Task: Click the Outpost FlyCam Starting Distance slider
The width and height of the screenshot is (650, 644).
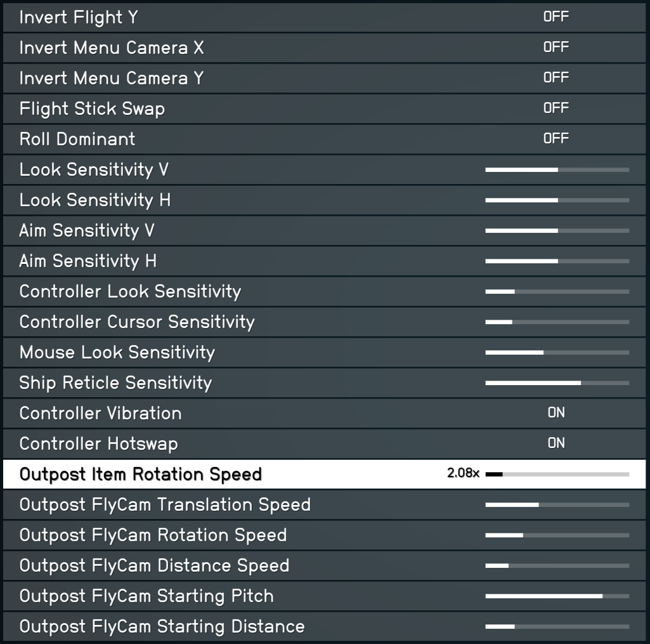Action: 557,626
